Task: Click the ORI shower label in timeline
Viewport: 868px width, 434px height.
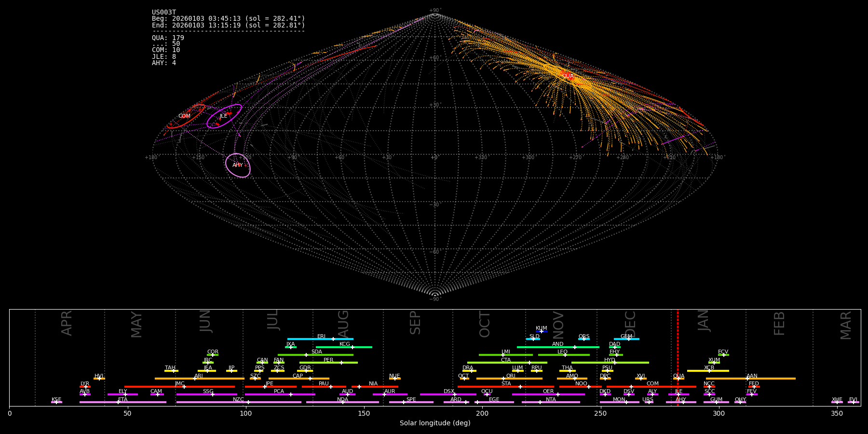Action: coord(511,376)
